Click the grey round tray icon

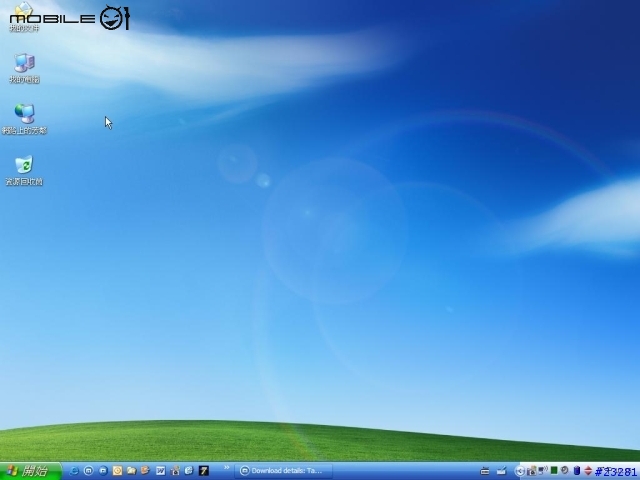click(565, 471)
